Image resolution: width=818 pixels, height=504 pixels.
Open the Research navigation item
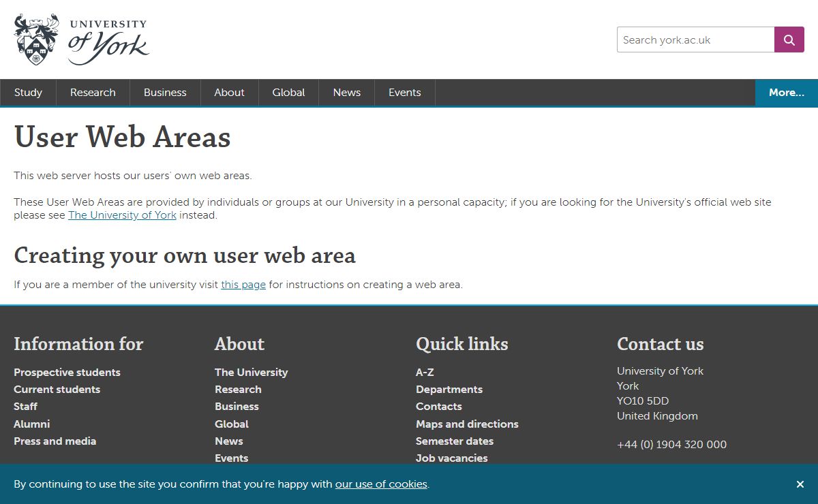(x=93, y=93)
